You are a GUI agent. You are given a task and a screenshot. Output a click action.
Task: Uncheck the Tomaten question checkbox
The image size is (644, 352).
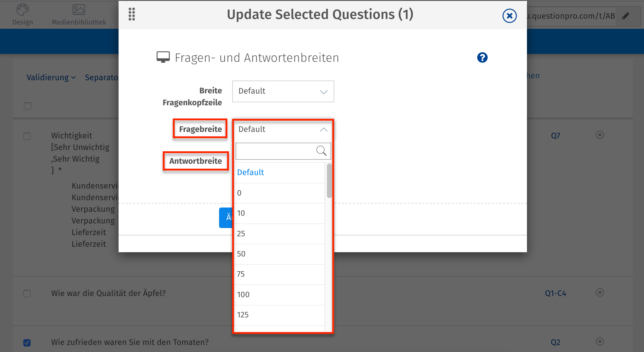[x=27, y=343]
